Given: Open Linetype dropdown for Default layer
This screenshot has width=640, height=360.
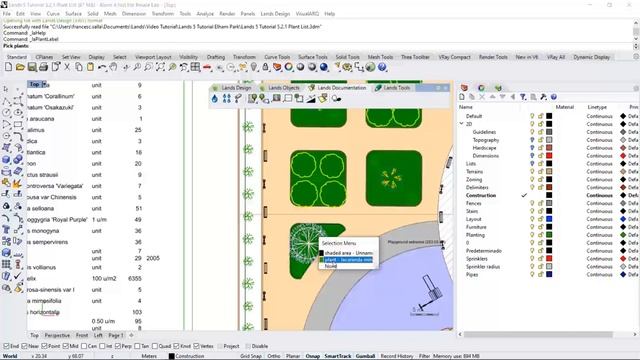Looking at the screenshot, I should point(600,116).
